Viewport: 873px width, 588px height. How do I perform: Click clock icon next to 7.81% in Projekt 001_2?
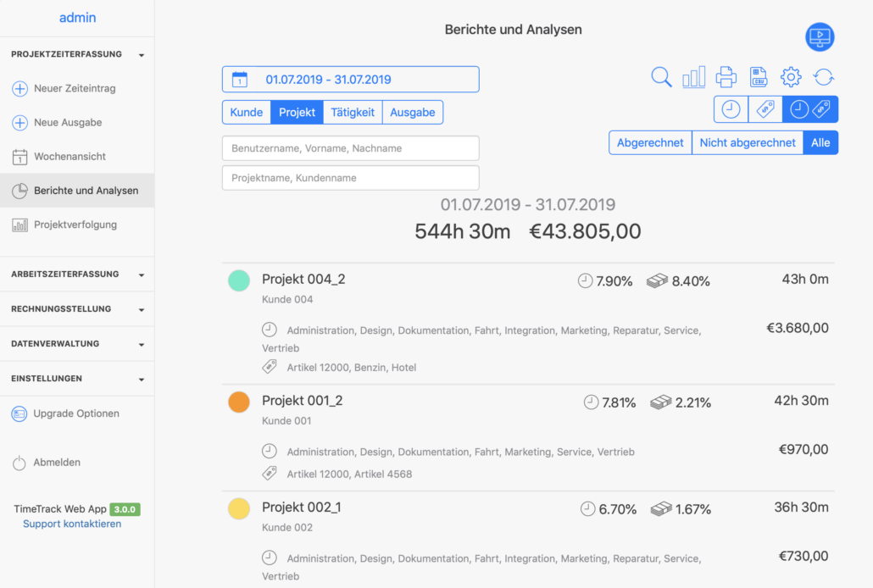(592, 402)
